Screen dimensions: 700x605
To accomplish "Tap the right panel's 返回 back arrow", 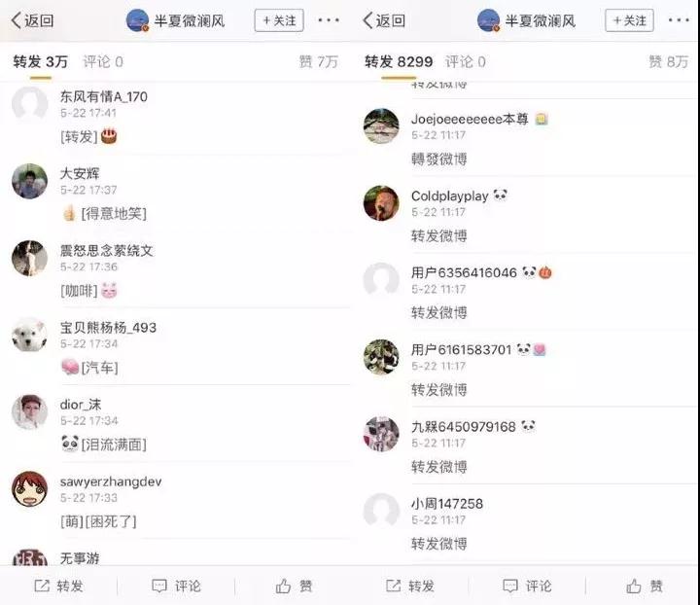I will [x=367, y=20].
